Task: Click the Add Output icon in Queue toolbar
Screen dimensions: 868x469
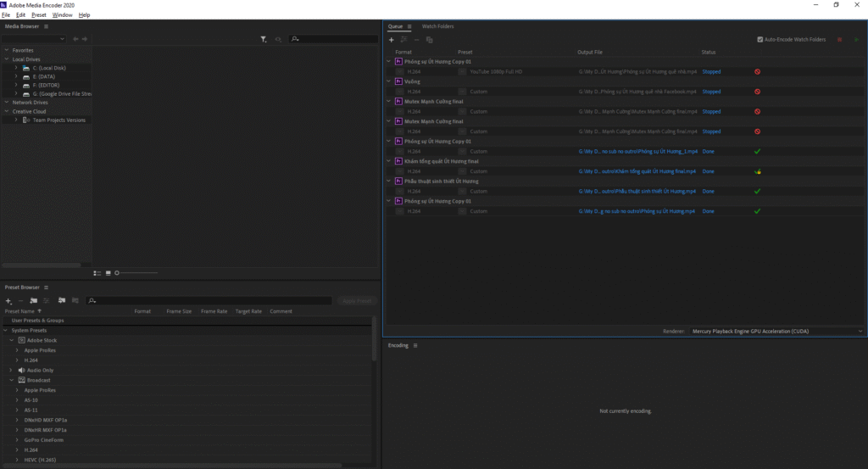Action: point(404,40)
